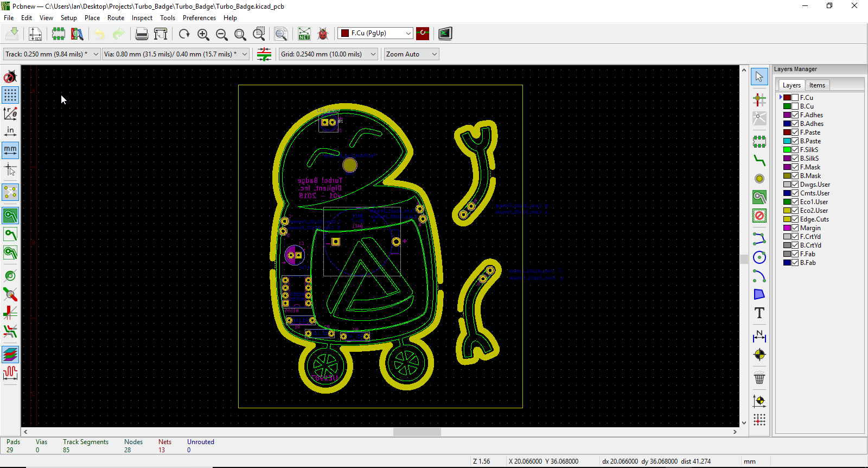Open the Footprint Editor icon
Image resolution: width=868 pixels, height=468 pixels.
[x=59, y=34]
